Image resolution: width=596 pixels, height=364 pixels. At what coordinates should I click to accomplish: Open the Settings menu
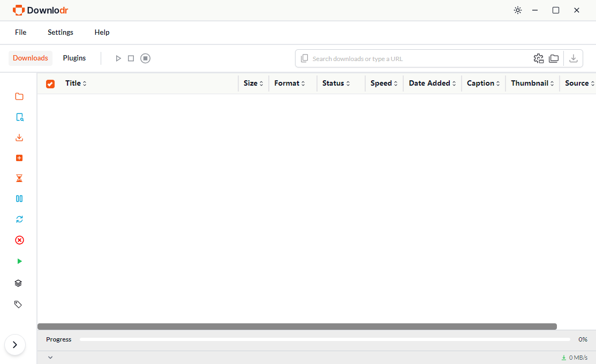[x=61, y=32]
